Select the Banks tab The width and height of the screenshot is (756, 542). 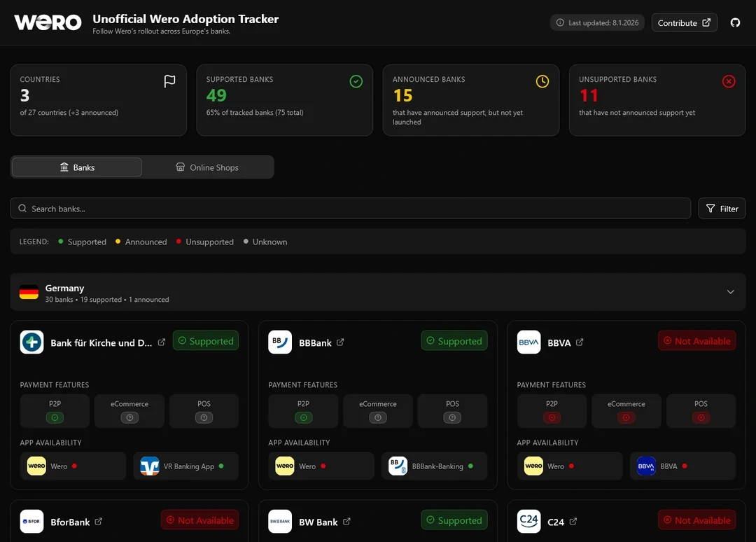point(77,167)
